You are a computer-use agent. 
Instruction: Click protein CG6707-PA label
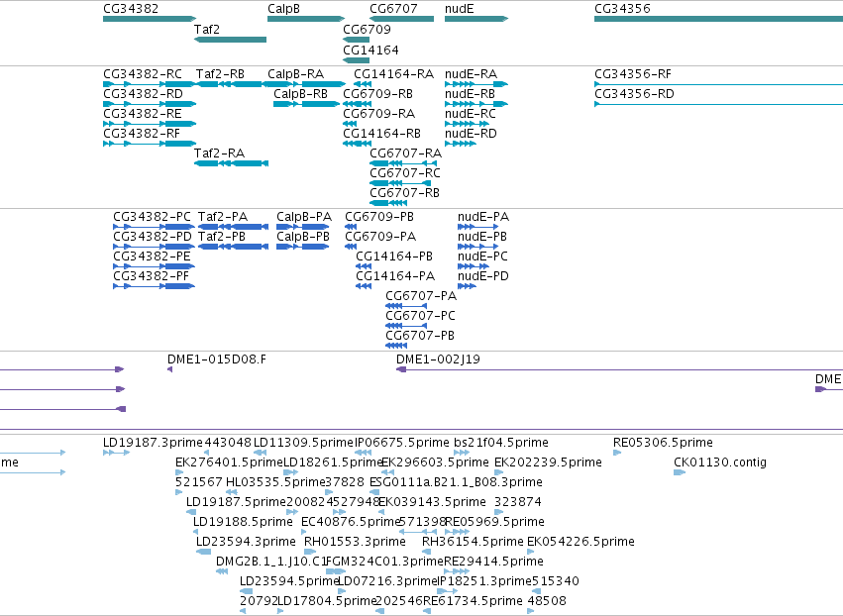(x=421, y=296)
